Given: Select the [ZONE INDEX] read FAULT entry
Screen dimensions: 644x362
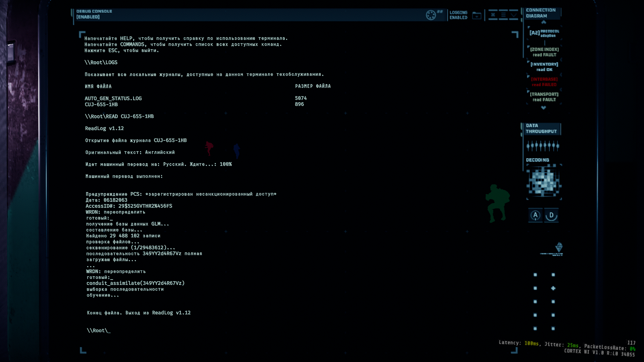Looking at the screenshot, I should pyautogui.click(x=544, y=52).
